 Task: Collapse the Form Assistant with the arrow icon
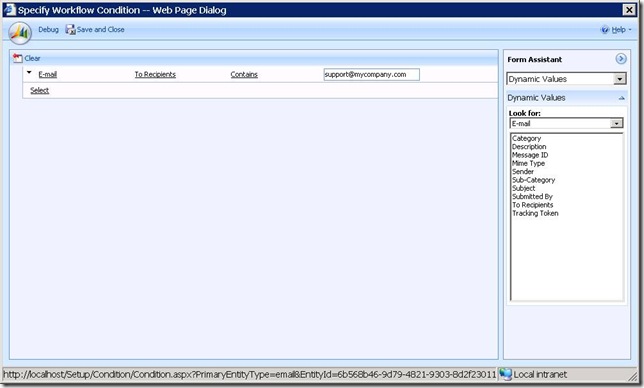621,59
